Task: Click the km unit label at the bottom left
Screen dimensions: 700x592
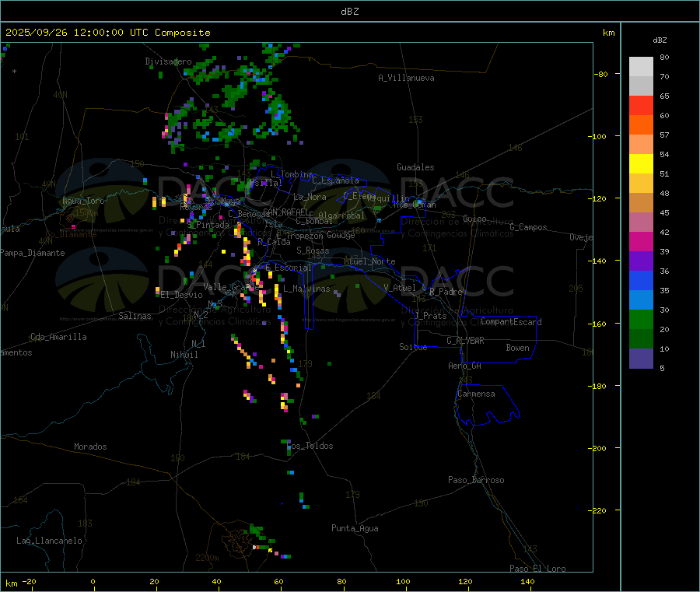Action: [12, 583]
